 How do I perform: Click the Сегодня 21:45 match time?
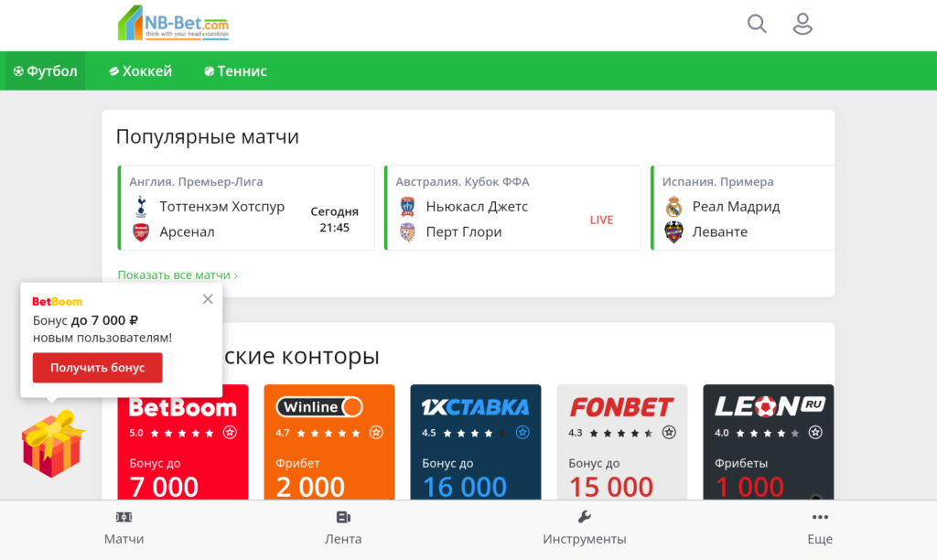tap(335, 220)
